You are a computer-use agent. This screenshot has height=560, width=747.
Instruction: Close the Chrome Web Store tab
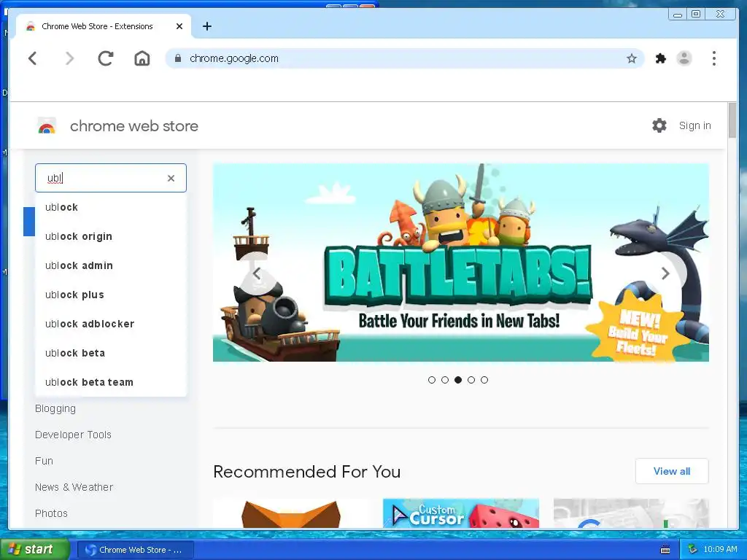point(179,26)
